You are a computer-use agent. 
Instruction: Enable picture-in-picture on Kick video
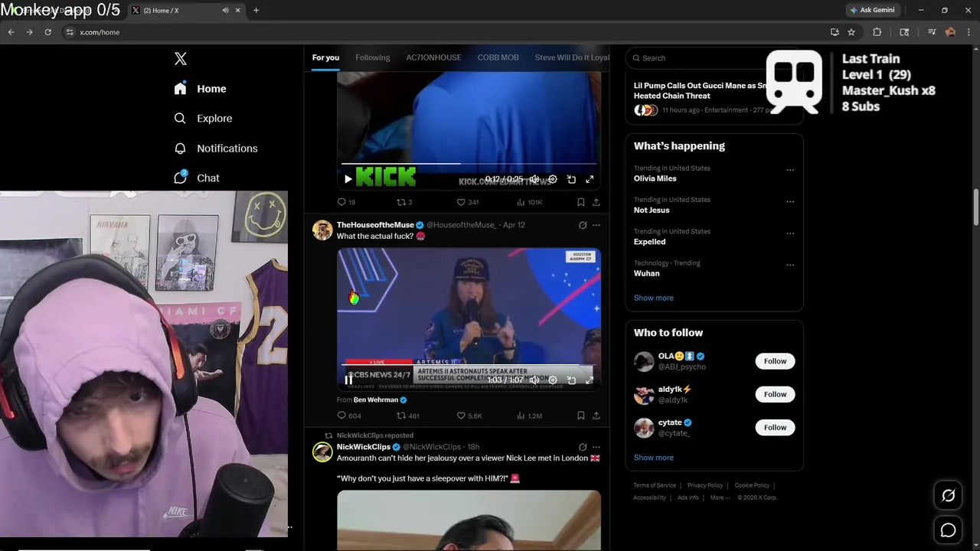(x=571, y=179)
